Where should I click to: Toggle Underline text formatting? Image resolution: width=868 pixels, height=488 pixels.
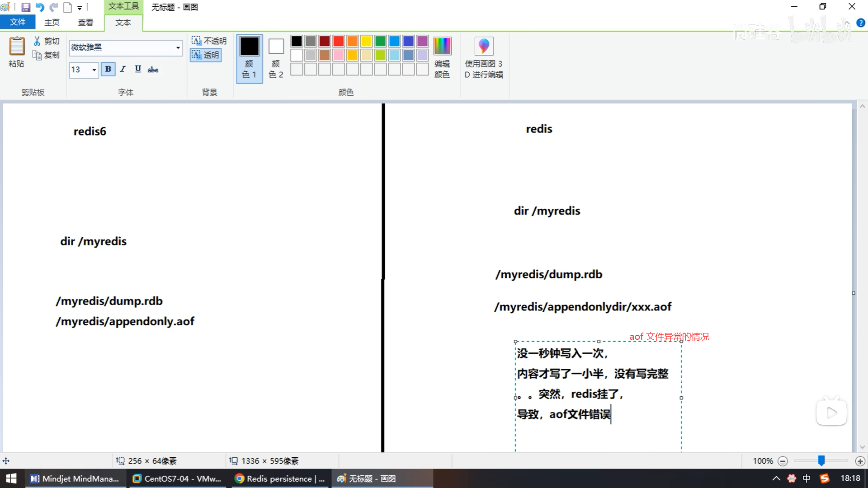click(x=138, y=69)
